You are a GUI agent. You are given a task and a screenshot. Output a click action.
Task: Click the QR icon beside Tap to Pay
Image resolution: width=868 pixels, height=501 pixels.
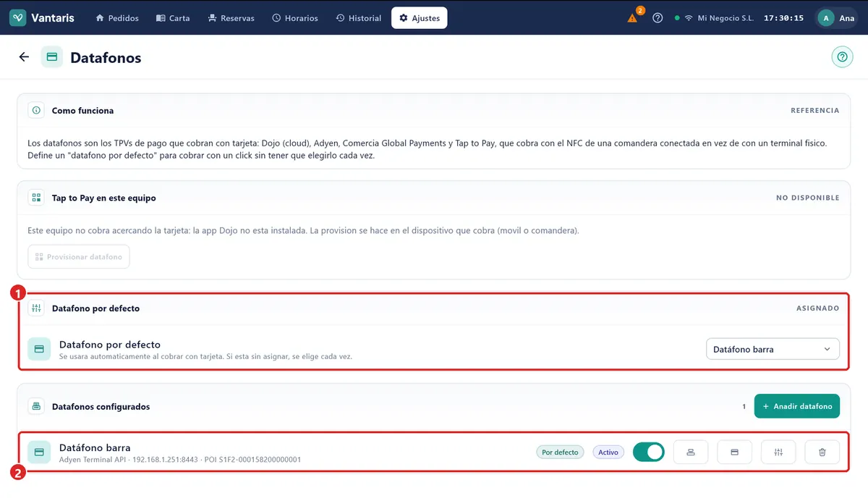point(36,198)
